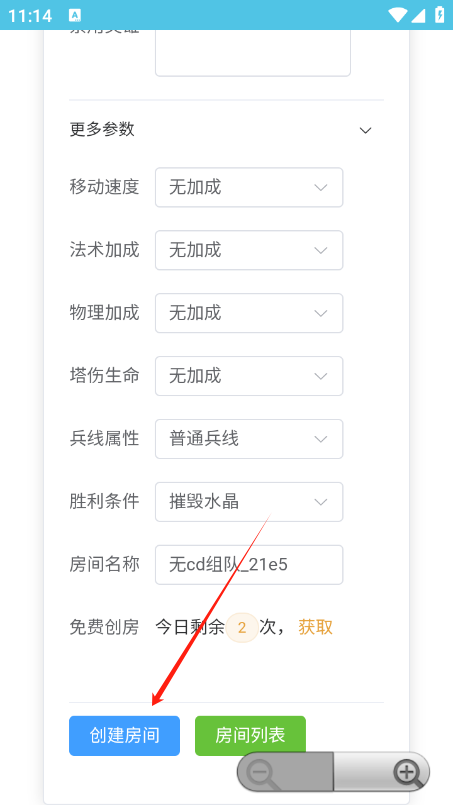The width and height of the screenshot is (453, 805).
Task: Click the large text area at top
Action: click(253, 53)
